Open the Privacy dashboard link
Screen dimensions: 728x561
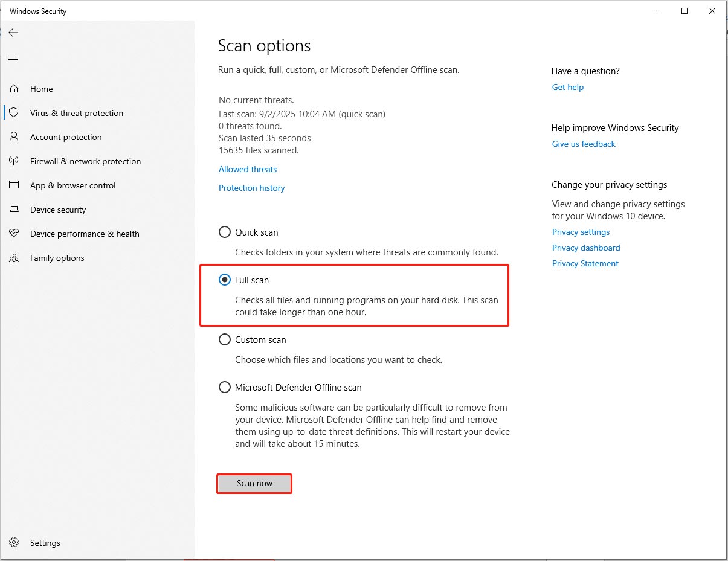pos(585,248)
